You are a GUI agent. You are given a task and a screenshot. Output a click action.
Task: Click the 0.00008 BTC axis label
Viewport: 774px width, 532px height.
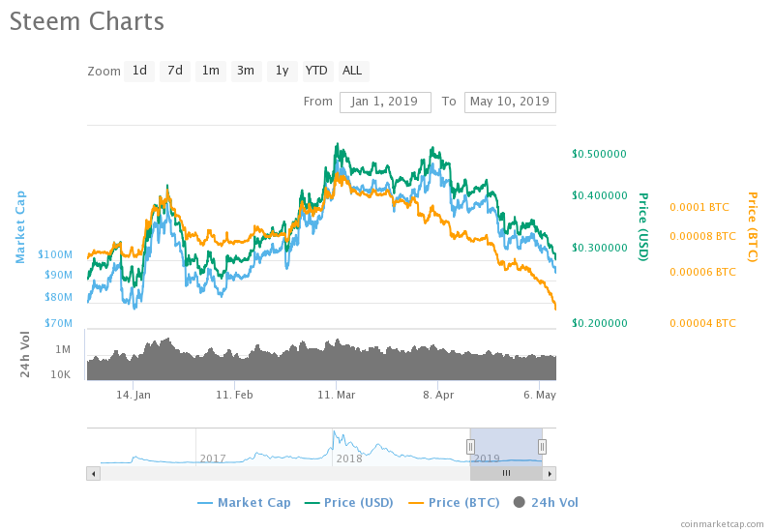coord(702,236)
